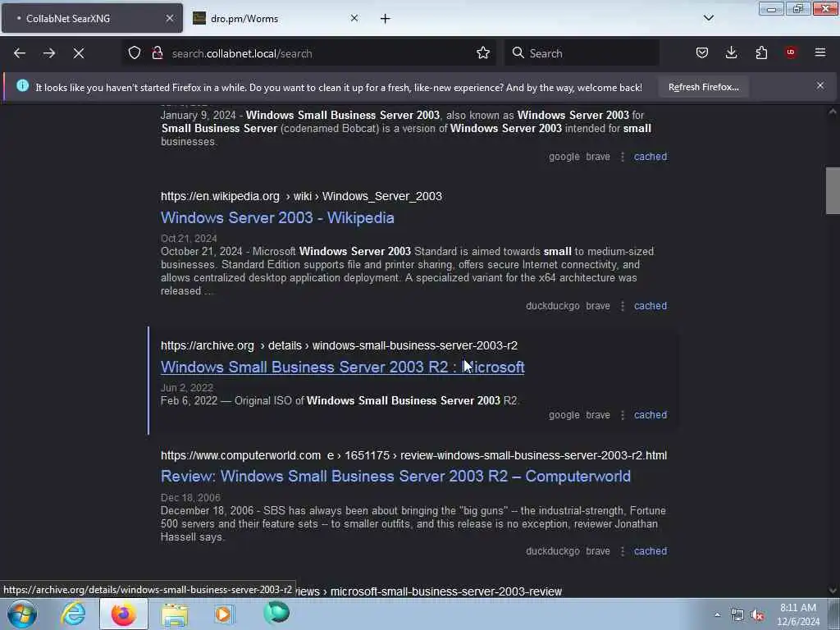The width and height of the screenshot is (840, 630).
Task: Open Windows Media Player from taskbar
Action: point(225,614)
